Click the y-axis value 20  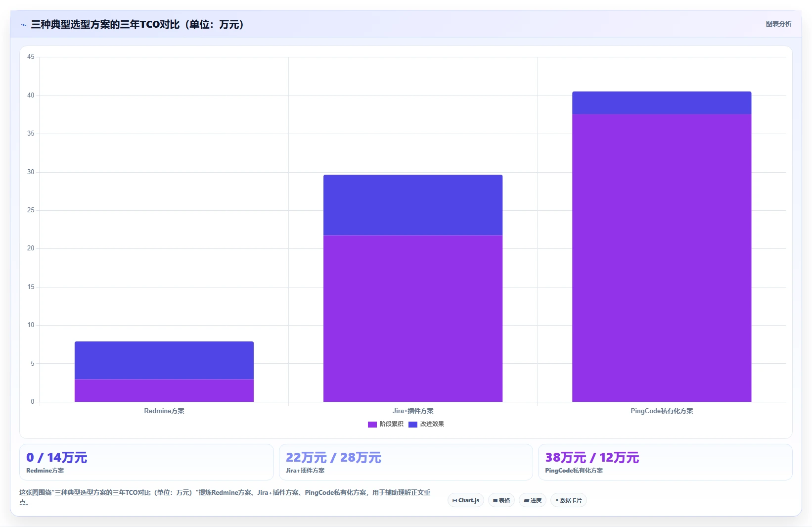tap(31, 248)
